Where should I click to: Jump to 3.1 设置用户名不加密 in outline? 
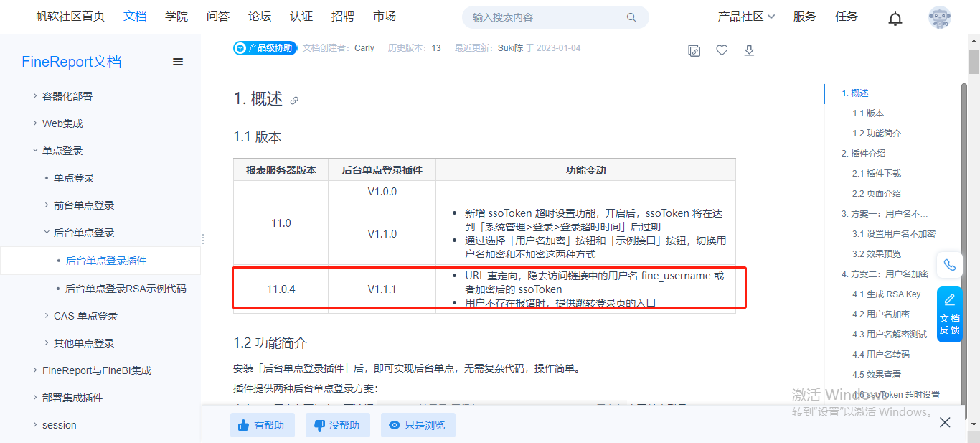[894, 234]
